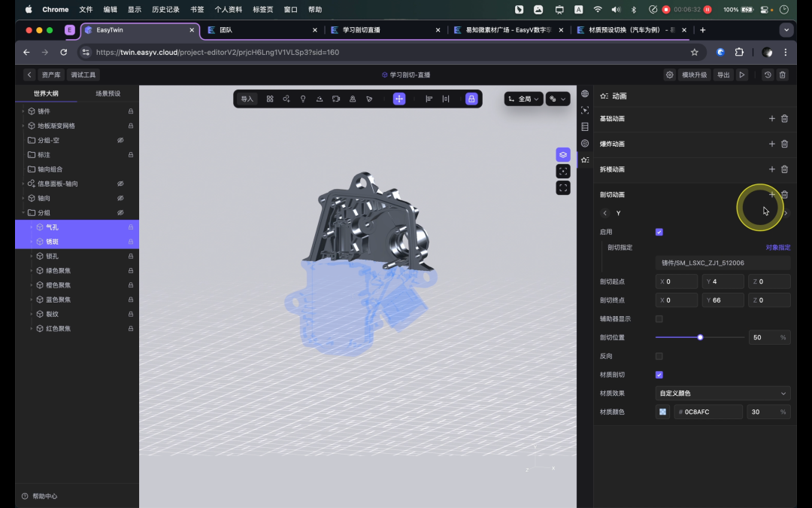Open the 学习剖切直播 browser tab
Viewport: 812px width, 508px height.
click(x=385, y=30)
